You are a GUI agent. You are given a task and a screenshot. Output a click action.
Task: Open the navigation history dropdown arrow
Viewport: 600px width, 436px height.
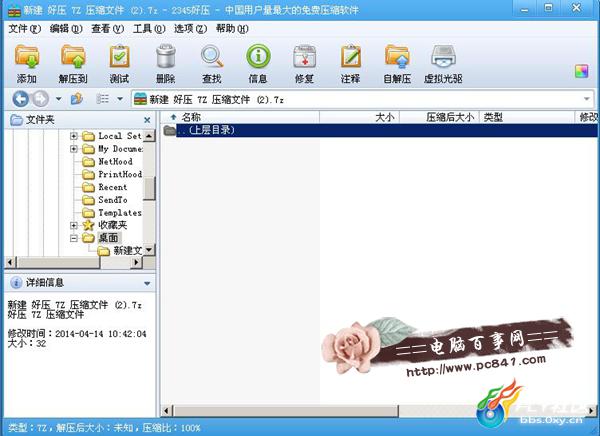[59, 99]
